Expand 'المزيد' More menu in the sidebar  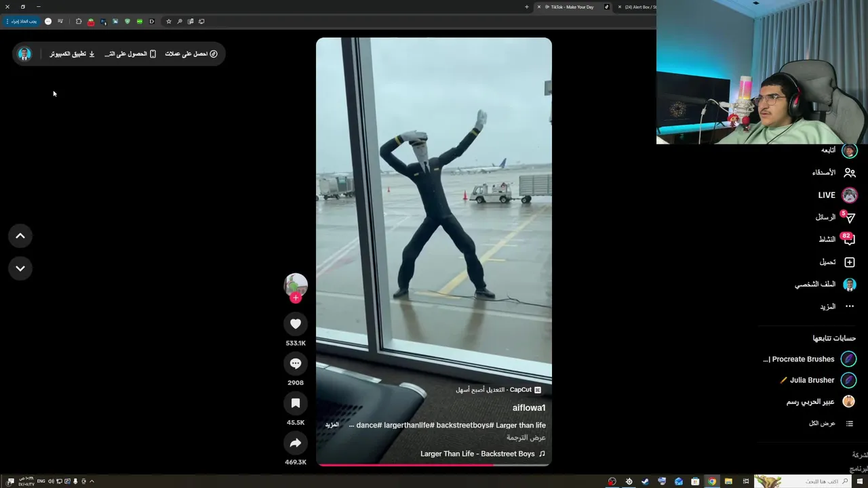click(837, 307)
